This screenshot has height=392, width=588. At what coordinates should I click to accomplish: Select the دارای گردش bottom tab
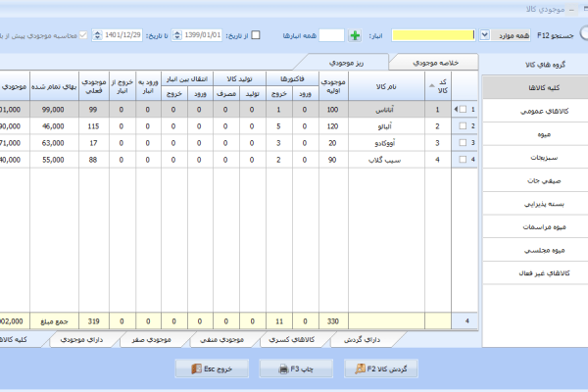click(362, 340)
